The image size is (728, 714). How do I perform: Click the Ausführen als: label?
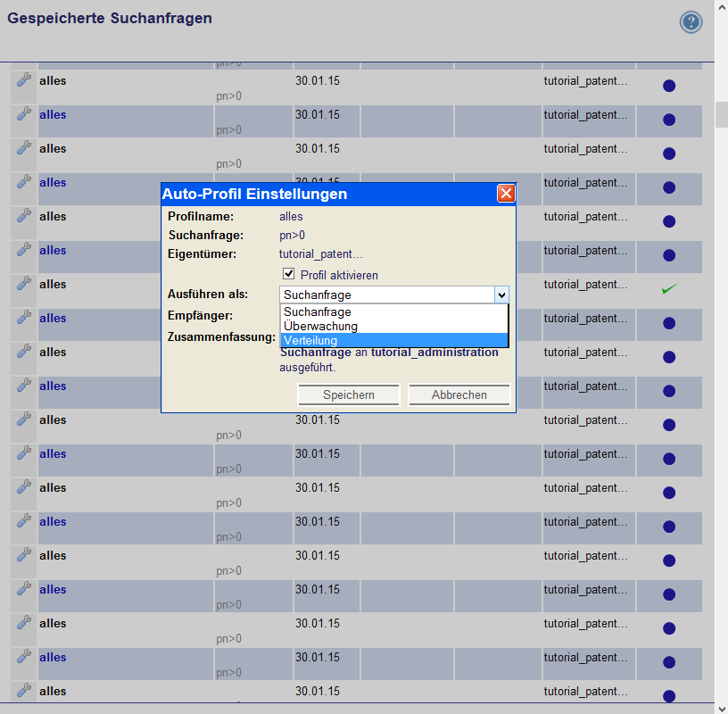(208, 294)
